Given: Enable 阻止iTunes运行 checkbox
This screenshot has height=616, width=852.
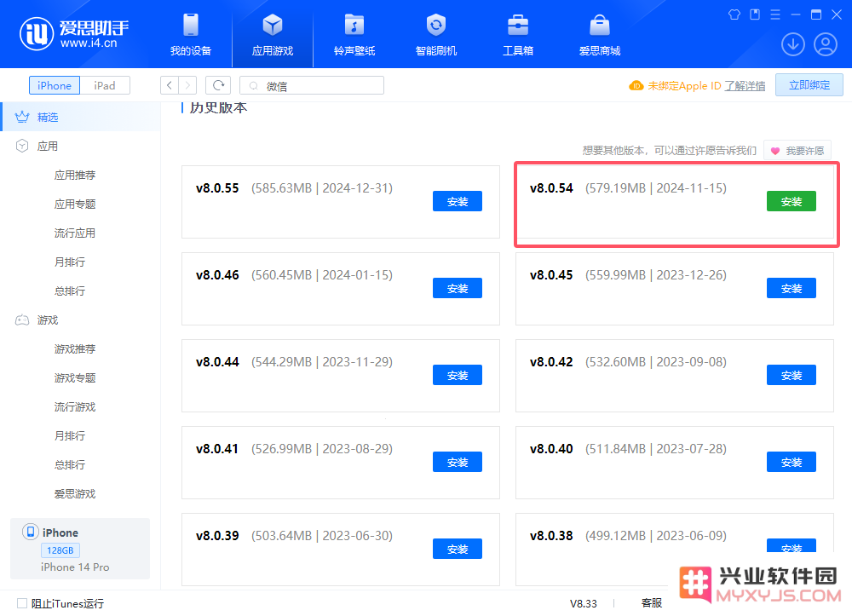Looking at the screenshot, I should pyautogui.click(x=22, y=603).
